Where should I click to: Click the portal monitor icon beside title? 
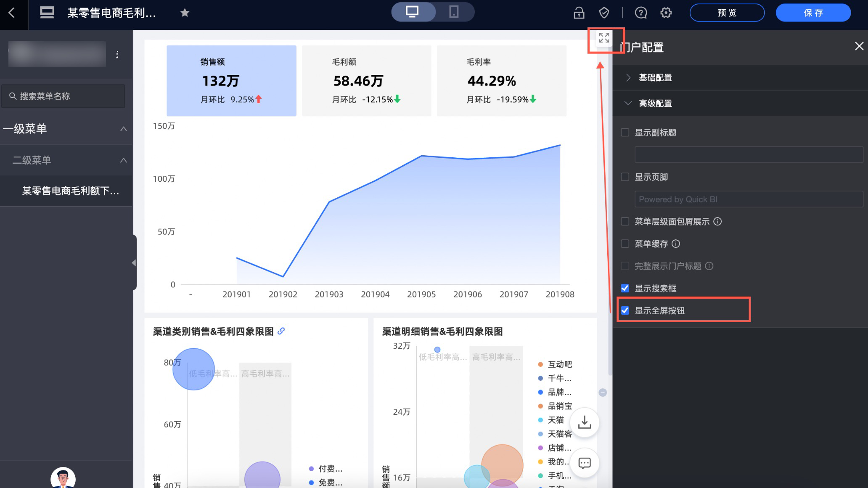(47, 13)
